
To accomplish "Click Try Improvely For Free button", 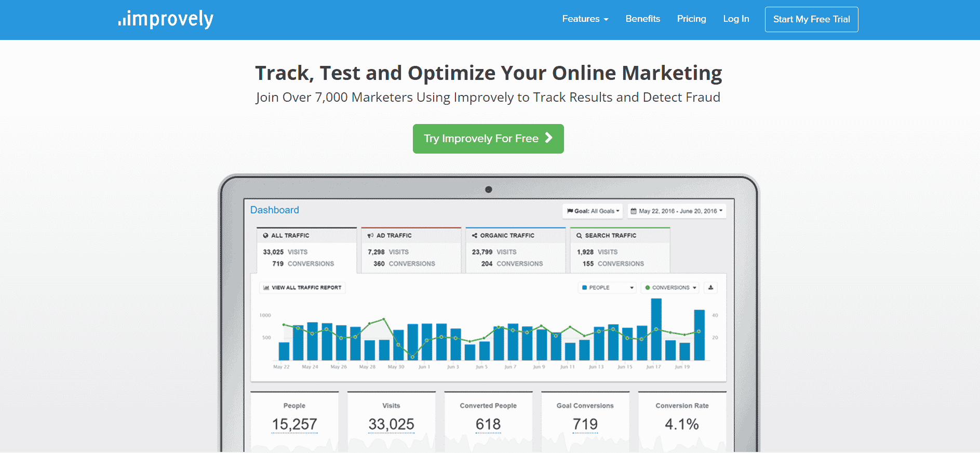I will 488,139.
